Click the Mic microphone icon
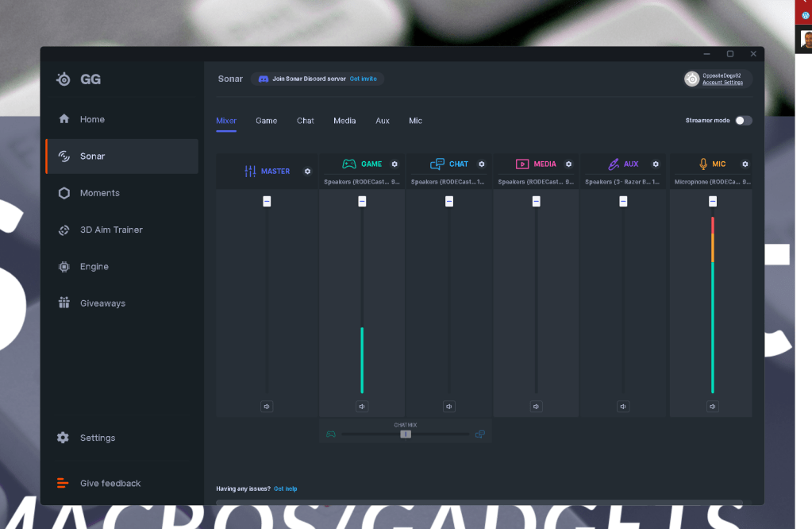812x529 pixels. point(703,164)
